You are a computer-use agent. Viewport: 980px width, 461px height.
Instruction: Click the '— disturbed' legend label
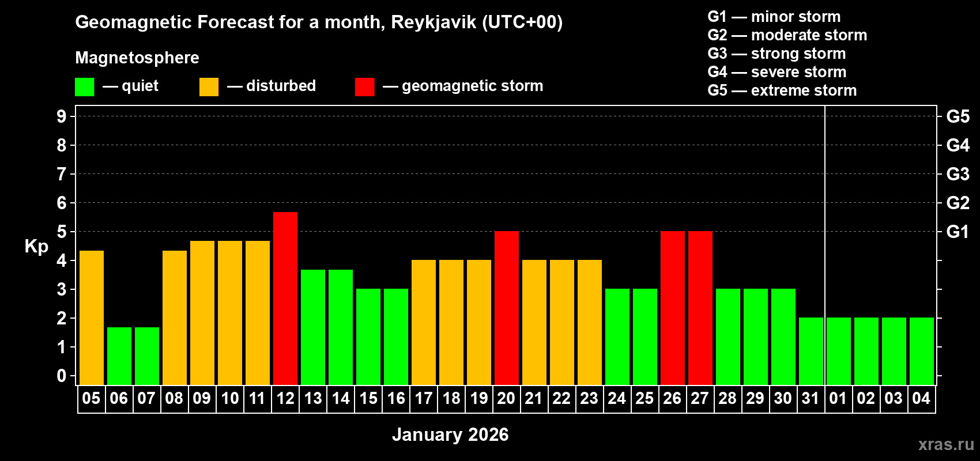272,86
